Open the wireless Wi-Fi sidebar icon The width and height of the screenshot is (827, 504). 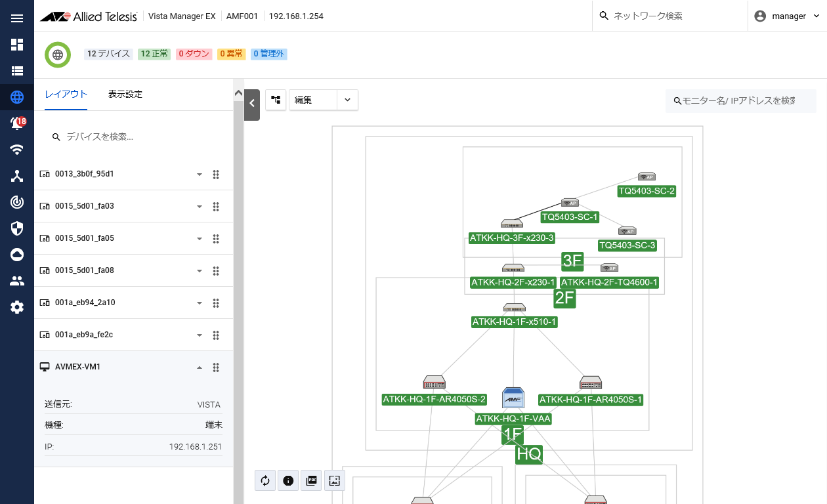17,150
